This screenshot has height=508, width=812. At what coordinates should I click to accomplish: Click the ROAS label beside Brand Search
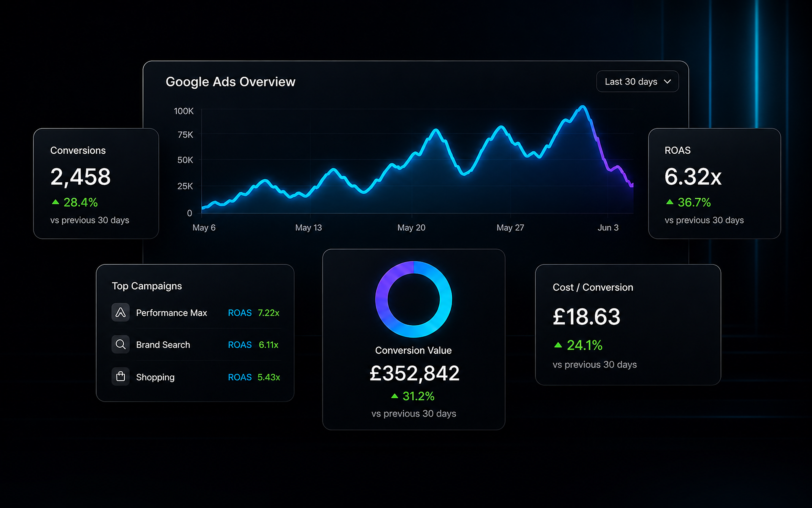(x=240, y=345)
